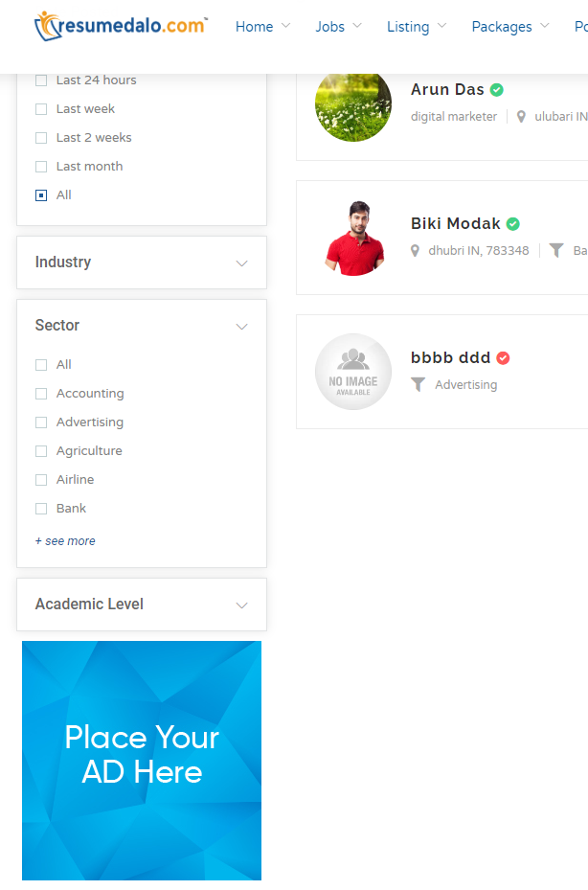Open the Arun Das candidate name link
The width and height of the screenshot is (588, 890).
pyautogui.click(x=447, y=89)
